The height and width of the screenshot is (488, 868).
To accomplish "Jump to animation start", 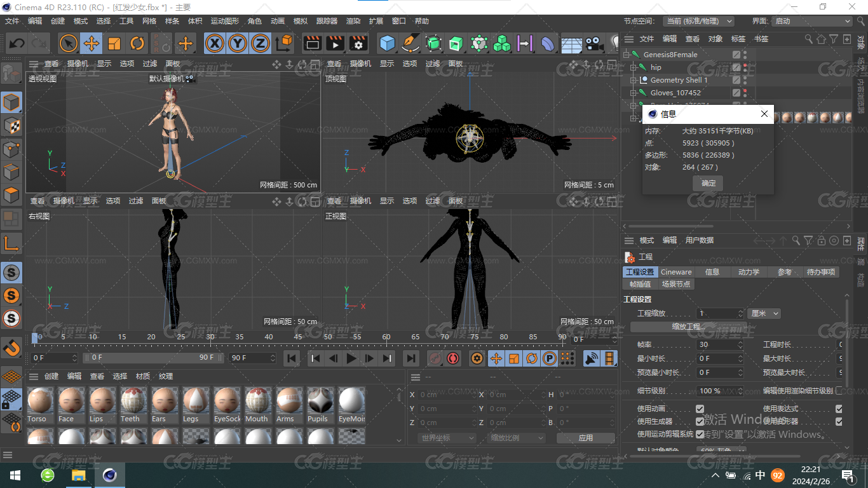I will tap(292, 358).
